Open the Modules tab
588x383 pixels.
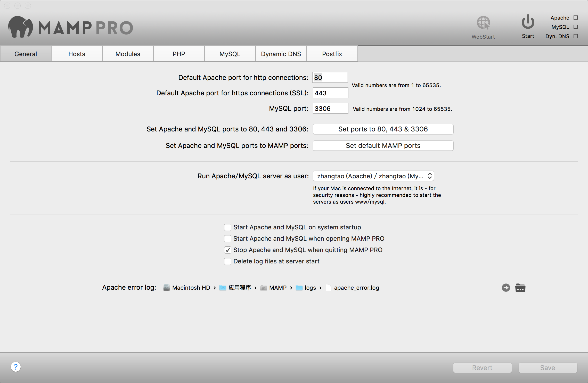click(x=128, y=54)
